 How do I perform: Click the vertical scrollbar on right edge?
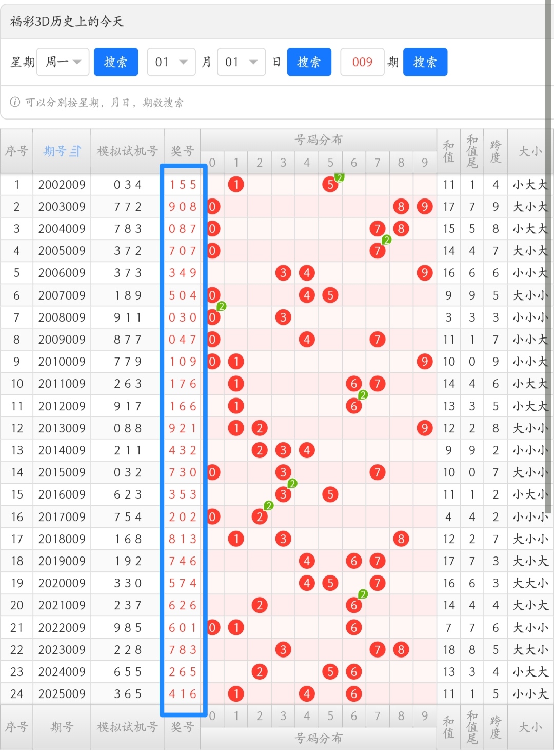point(549,256)
